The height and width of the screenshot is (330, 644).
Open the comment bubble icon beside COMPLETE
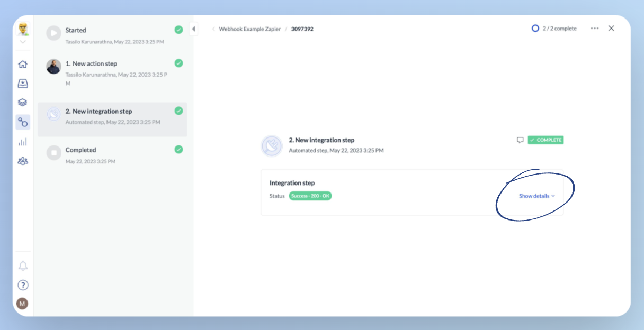pyautogui.click(x=520, y=140)
